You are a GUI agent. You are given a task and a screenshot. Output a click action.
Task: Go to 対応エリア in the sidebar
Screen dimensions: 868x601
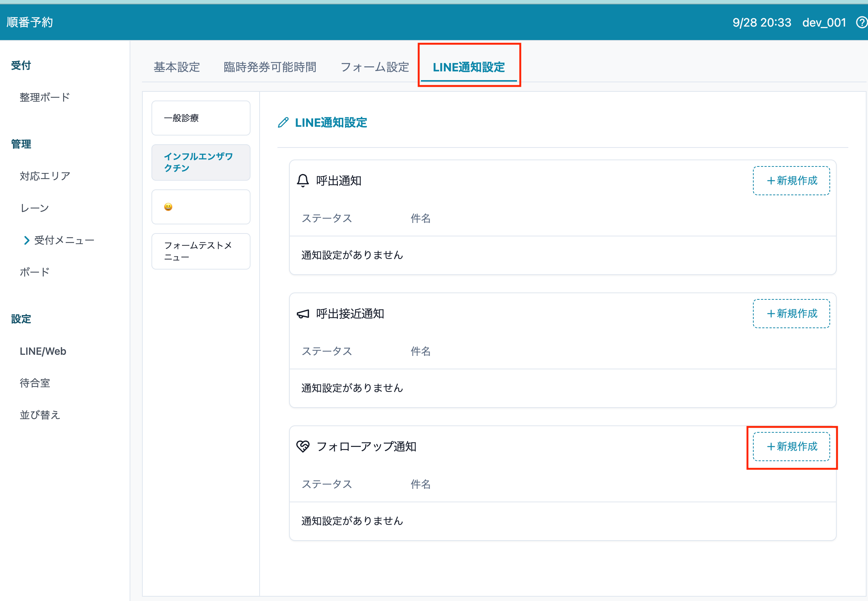click(x=45, y=176)
